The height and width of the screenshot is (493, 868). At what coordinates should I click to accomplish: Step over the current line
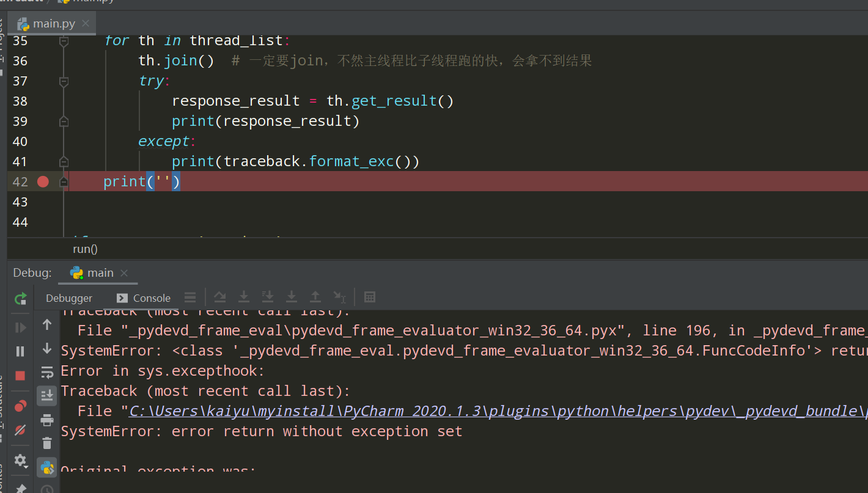point(220,297)
